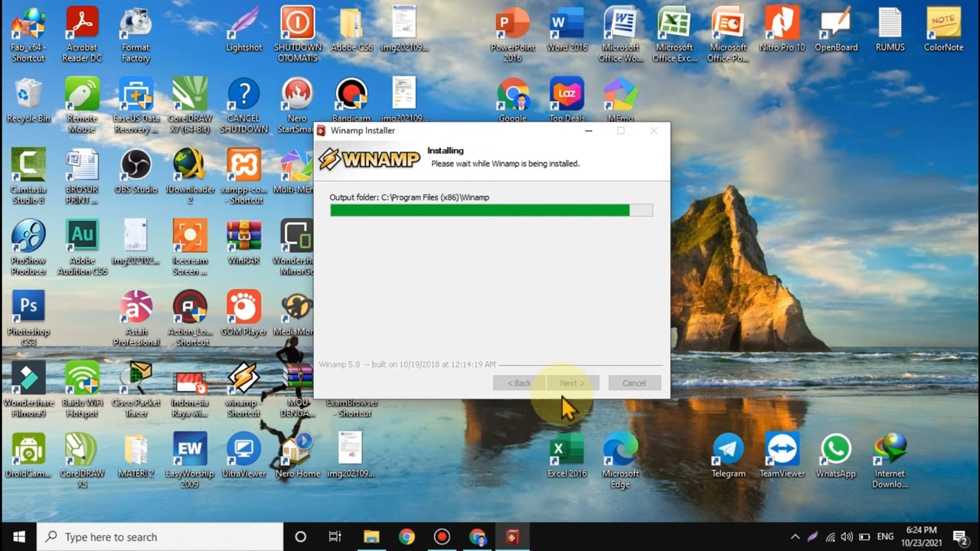Image resolution: width=980 pixels, height=551 pixels.
Task: Launch Lightshot from desktop
Action: click(243, 31)
